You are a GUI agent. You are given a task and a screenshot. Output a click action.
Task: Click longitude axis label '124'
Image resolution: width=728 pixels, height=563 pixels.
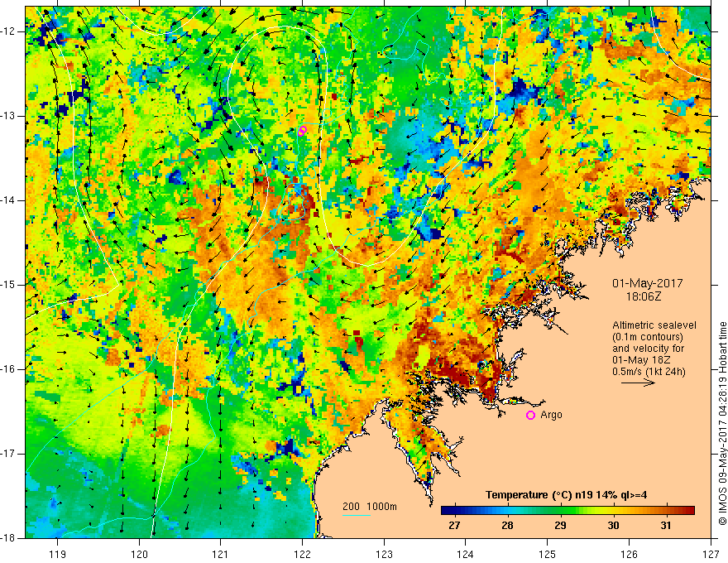point(466,554)
